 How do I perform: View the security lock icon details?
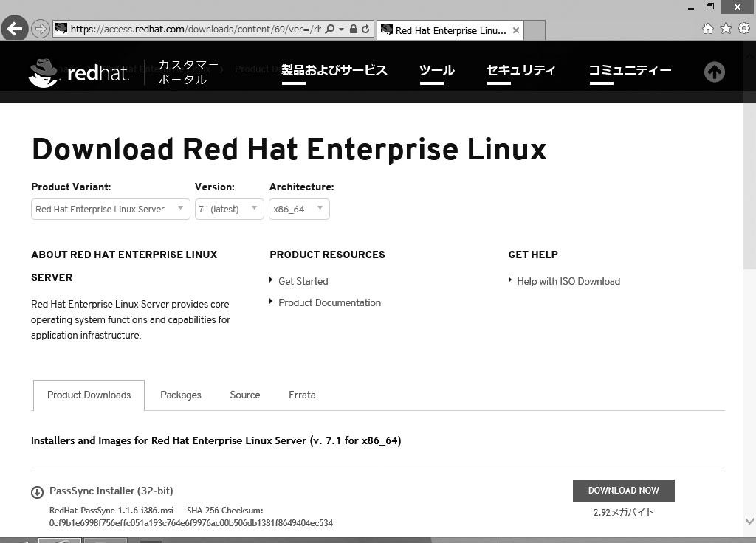(x=354, y=29)
